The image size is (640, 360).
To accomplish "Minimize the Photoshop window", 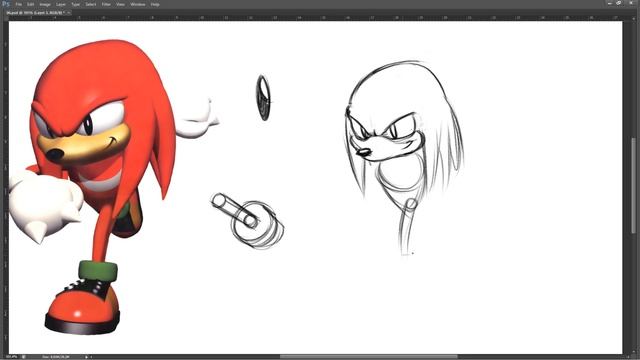I will click(x=610, y=3).
